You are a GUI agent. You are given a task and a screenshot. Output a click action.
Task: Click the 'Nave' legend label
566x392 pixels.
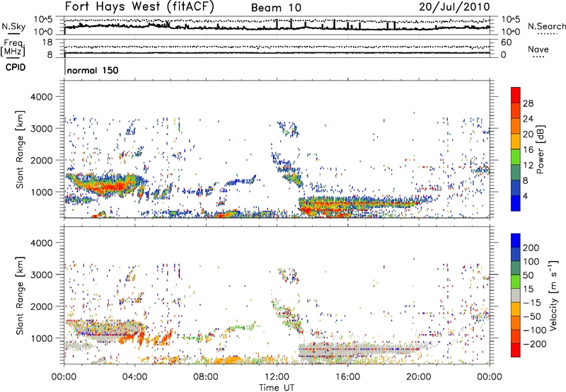(x=538, y=49)
